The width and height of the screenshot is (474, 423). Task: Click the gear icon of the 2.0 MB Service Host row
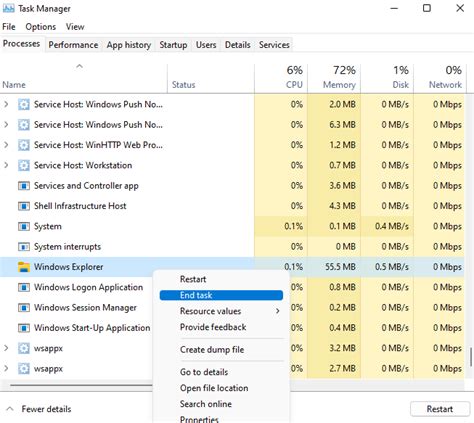click(24, 104)
